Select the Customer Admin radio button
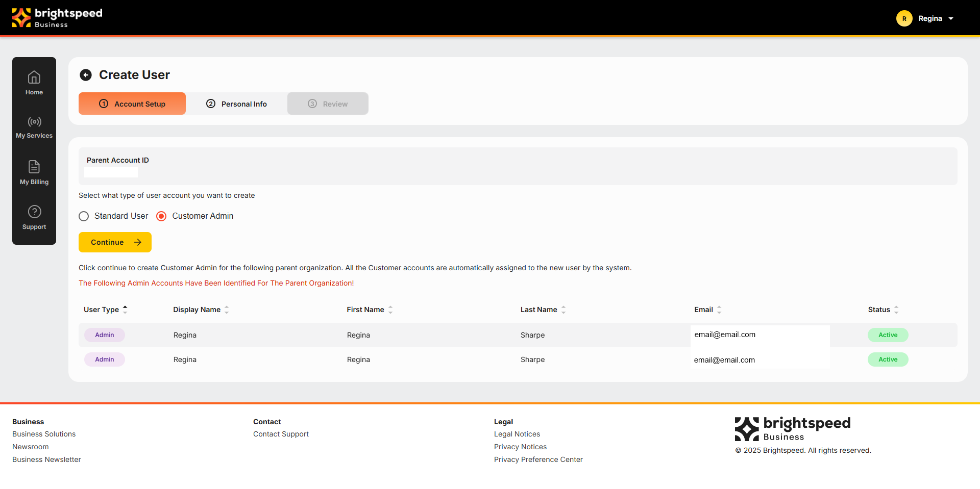The width and height of the screenshot is (980, 489). [x=161, y=216]
